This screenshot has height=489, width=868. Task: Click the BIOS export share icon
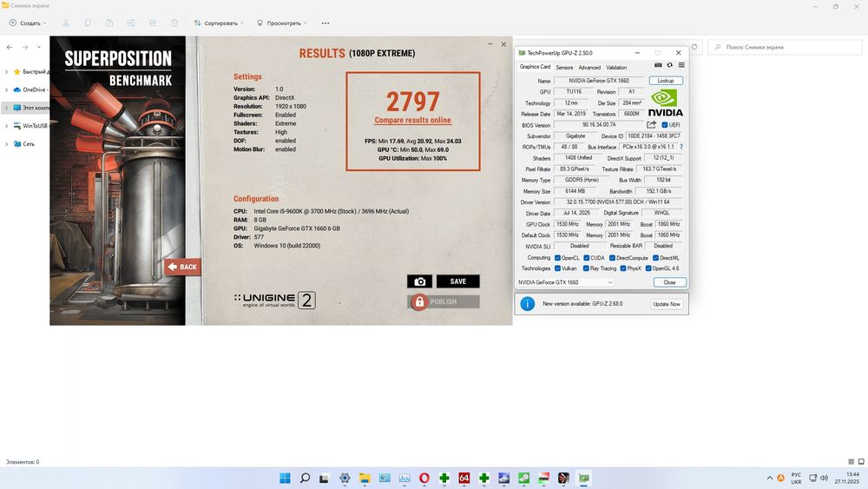tap(652, 124)
